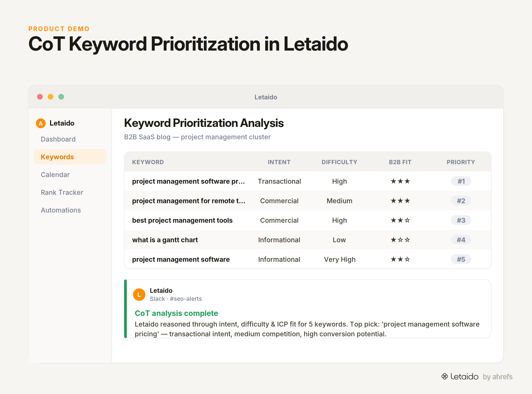Select the 'project management for remote t…' keyword
532x394 pixels.
click(x=189, y=201)
